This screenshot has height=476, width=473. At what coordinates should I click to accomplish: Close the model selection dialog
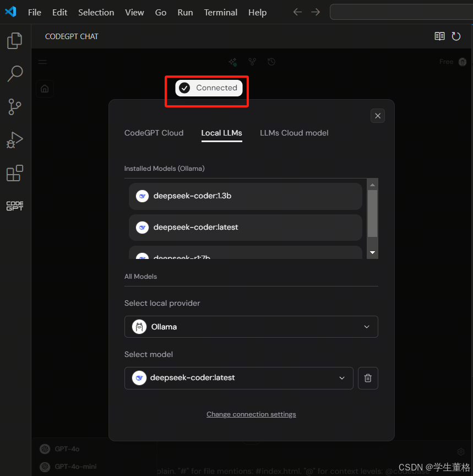pos(378,116)
